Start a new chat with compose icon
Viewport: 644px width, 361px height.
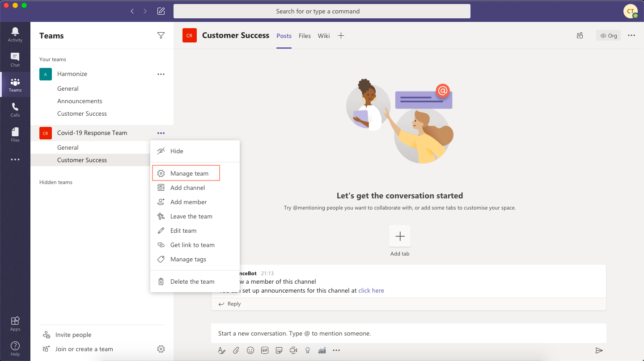[x=161, y=11]
